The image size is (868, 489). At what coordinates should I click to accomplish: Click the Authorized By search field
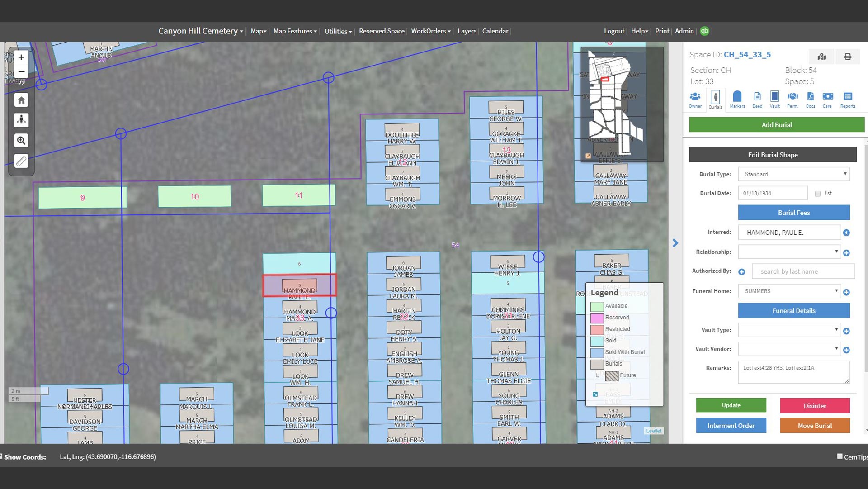click(x=803, y=271)
